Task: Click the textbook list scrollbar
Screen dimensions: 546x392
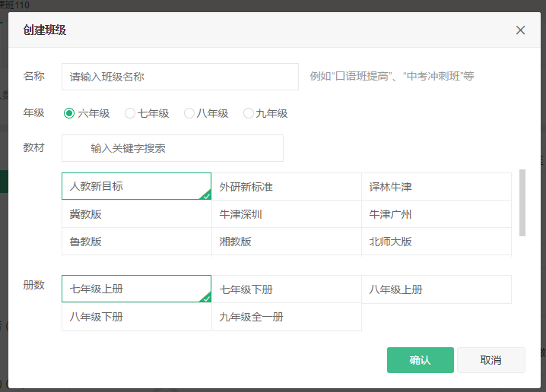Action: tap(522, 203)
